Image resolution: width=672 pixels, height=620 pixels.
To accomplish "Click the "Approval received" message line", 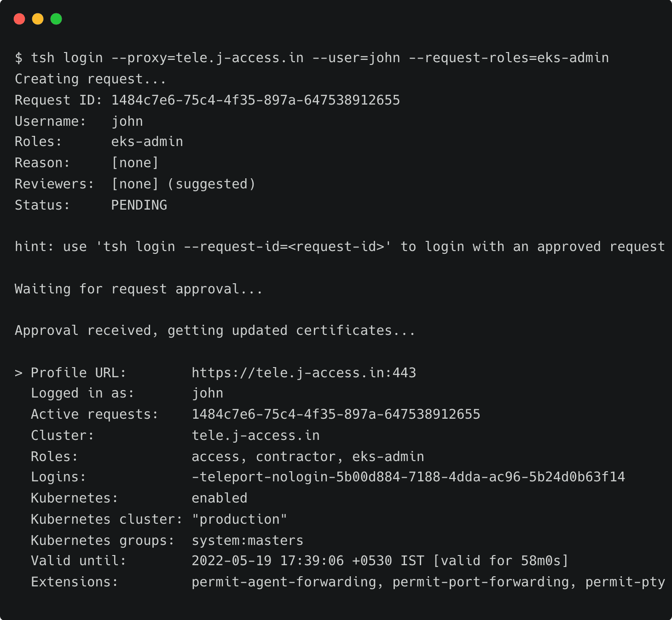I will tap(215, 331).
